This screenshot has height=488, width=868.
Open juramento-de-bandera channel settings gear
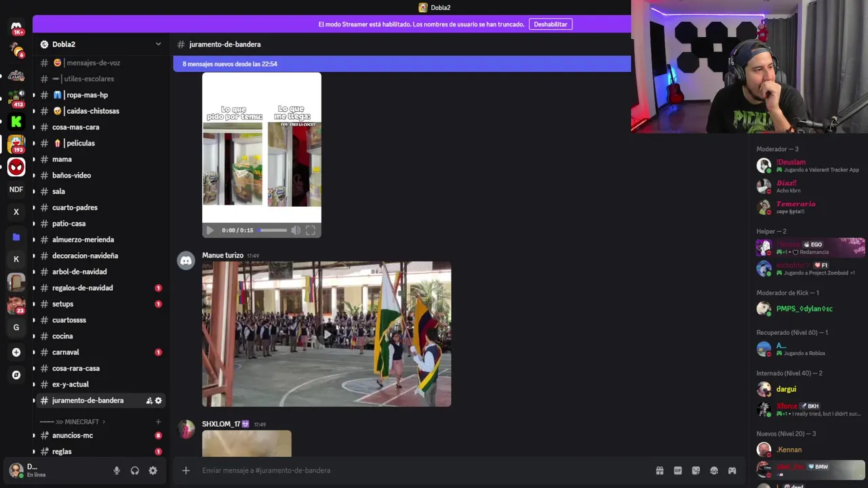[x=159, y=401]
